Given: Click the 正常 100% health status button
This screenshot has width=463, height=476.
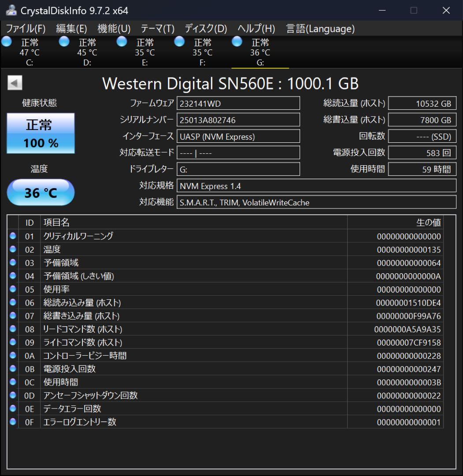Looking at the screenshot, I should point(41,133).
